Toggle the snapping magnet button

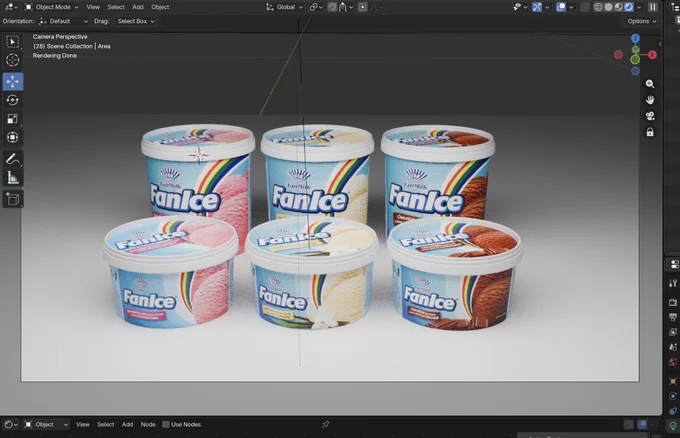[332, 7]
